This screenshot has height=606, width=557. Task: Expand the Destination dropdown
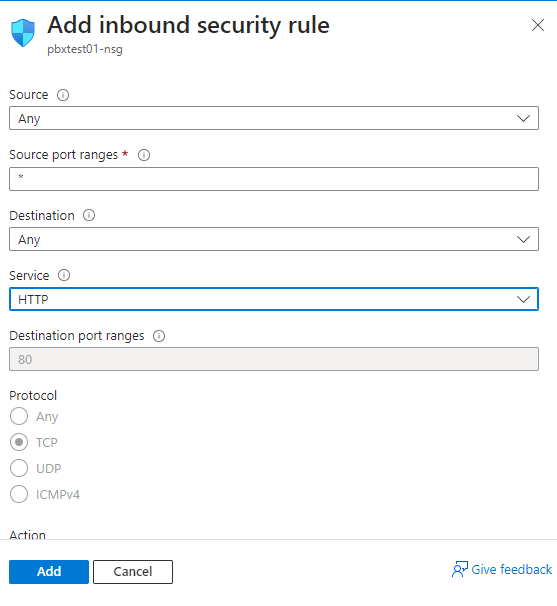click(x=274, y=239)
